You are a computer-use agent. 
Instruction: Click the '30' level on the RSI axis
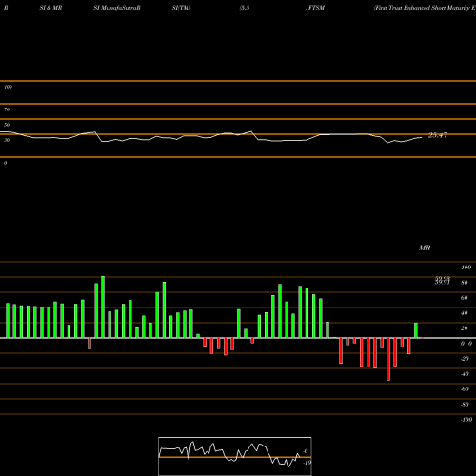click(x=7, y=140)
